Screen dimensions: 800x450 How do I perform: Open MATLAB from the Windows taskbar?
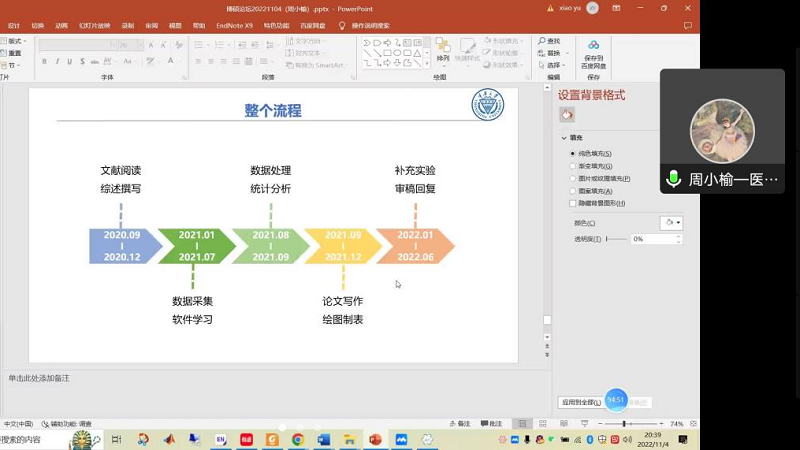(x=169, y=439)
